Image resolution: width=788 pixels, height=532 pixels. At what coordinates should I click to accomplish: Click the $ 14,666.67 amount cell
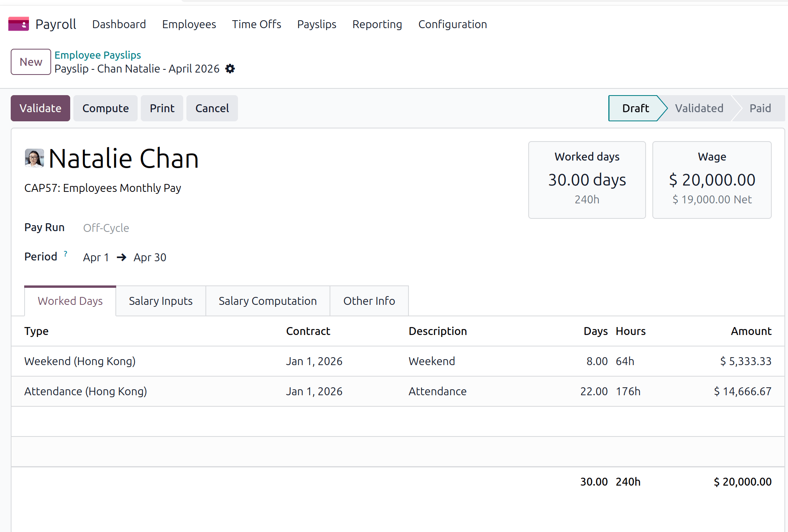coord(742,391)
